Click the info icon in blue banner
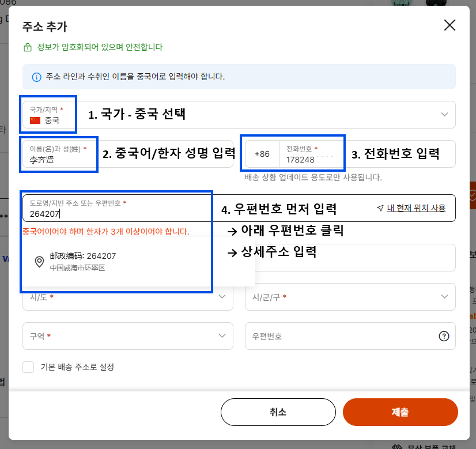Image resolution: width=476 pixels, height=449 pixels. tap(36, 77)
